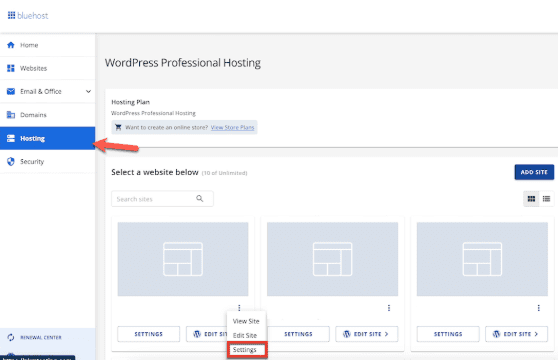The height and width of the screenshot is (360, 558).
Task: Click the Email envelope icon
Action: pyautogui.click(x=11, y=91)
